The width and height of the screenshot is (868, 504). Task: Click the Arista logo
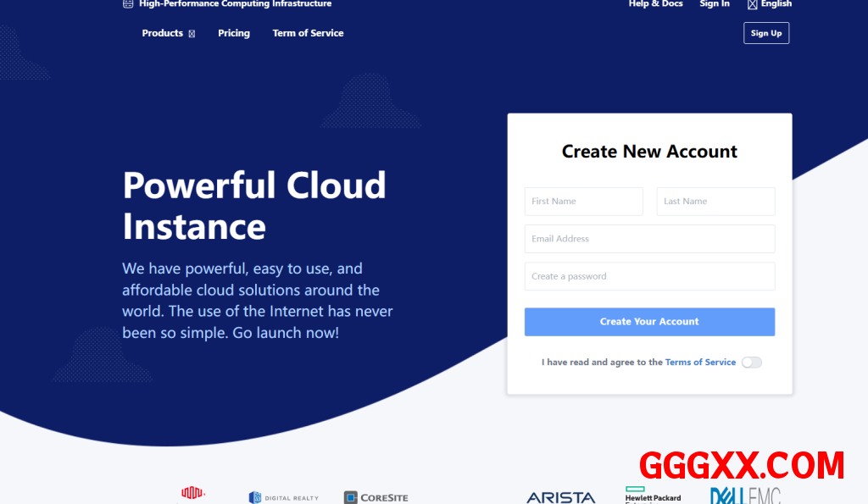coord(560,497)
